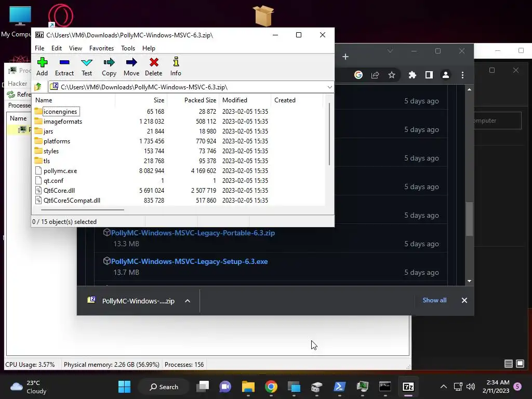
Task: Open the Edit menu in 7-Zip
Action: tap(56, 48)
